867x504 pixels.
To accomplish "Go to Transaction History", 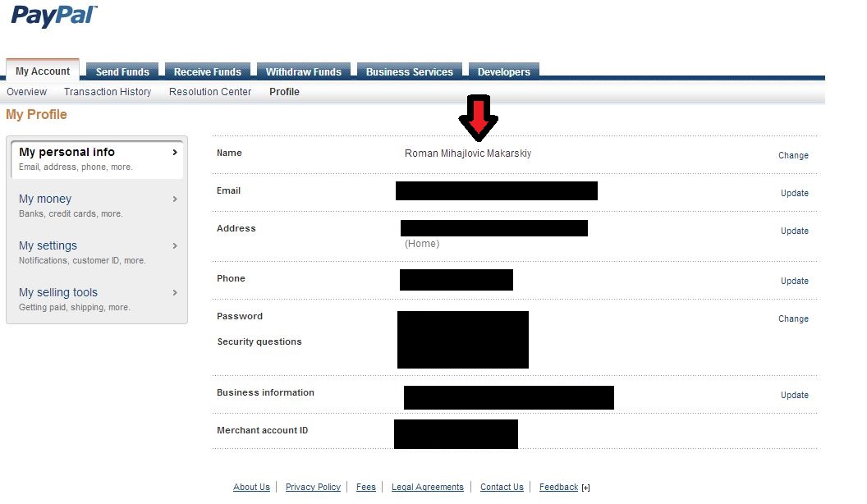I will pyautogui.click(x=108, y=92).
